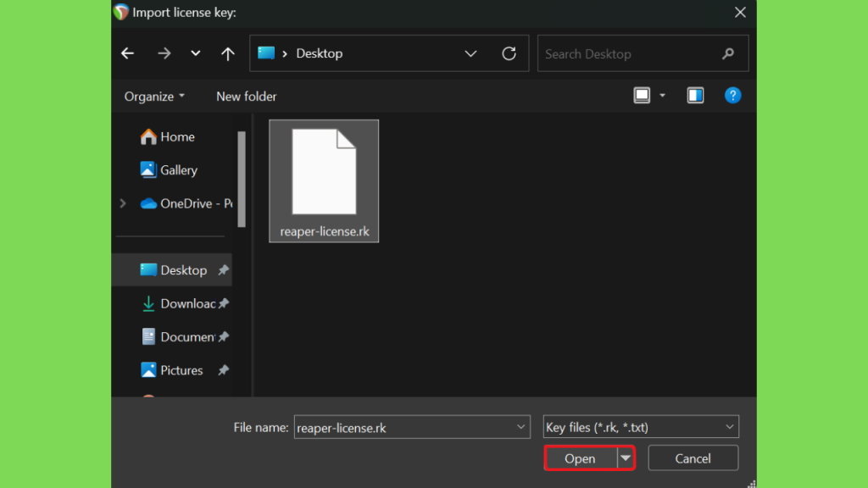Go back with the left arrow button
This screenshot has height=488, width=868.
(x=128, y=53)
